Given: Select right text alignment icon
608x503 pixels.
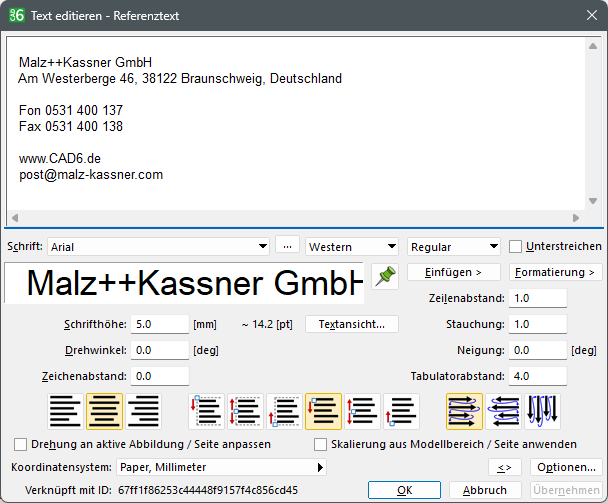Looking at the screenshot, I should tap(143, 411).
